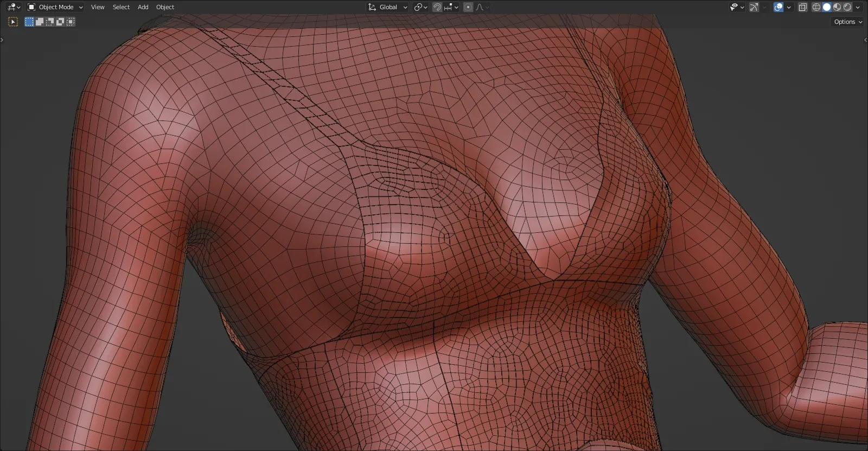The image size is (868, 451).
Task: Expand the right sidebar with the arrow
Action: tap(866, 40)
